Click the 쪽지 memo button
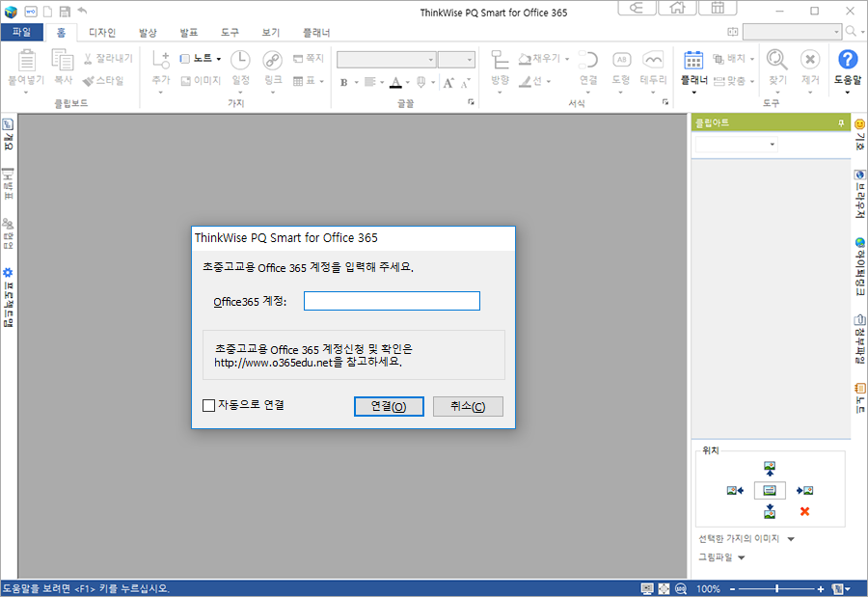The height and width of the screenshot is (597, 868). point(309,58)
